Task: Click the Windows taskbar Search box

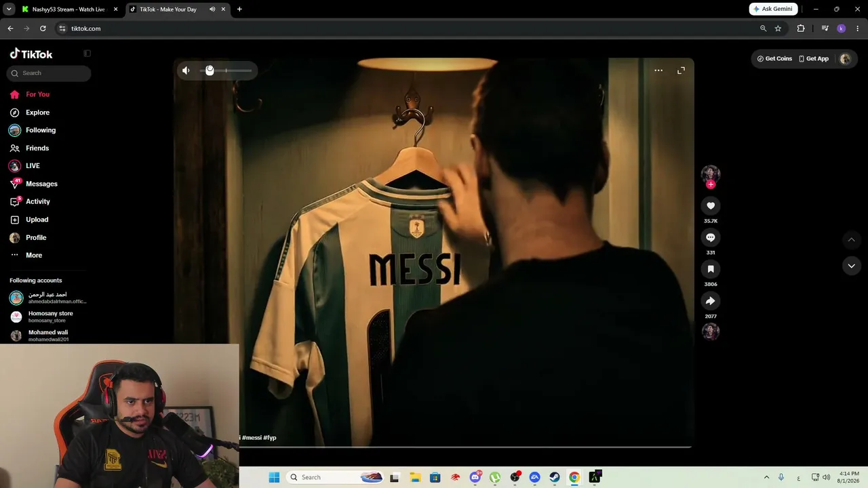Action: [336, 477]
